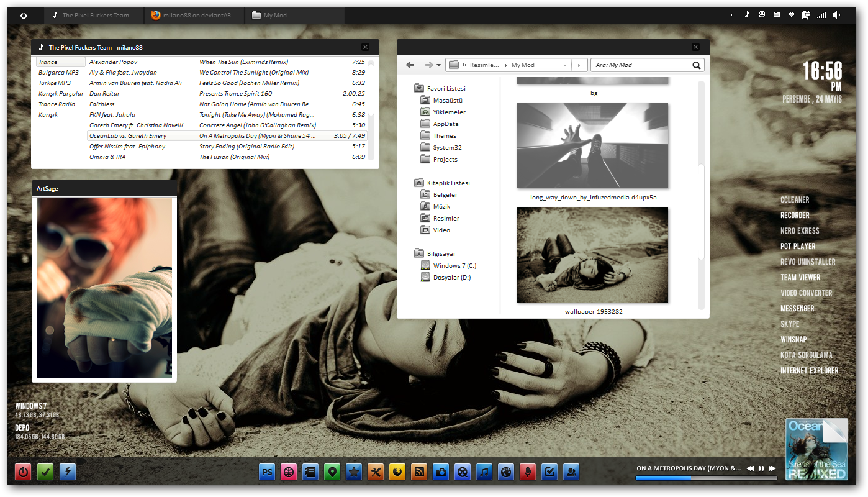Screen dimensions: 868x497
Task: Launch CCleaner from the desktop list
Action: pyautogui.click(x=795, y=200)
